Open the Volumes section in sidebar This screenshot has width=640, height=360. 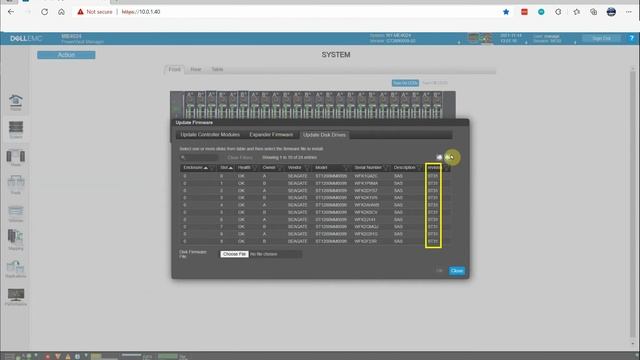pos(16,213)
